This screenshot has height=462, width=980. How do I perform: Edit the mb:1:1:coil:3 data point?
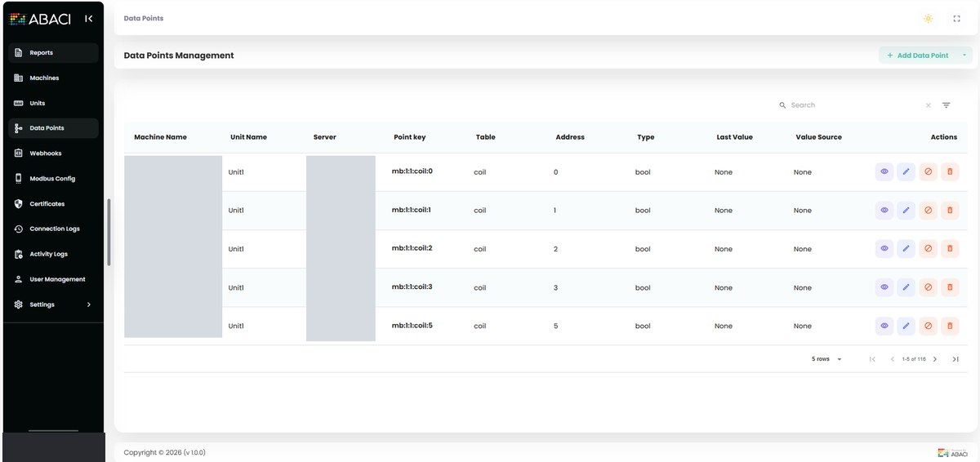click(x=906, y=287)
